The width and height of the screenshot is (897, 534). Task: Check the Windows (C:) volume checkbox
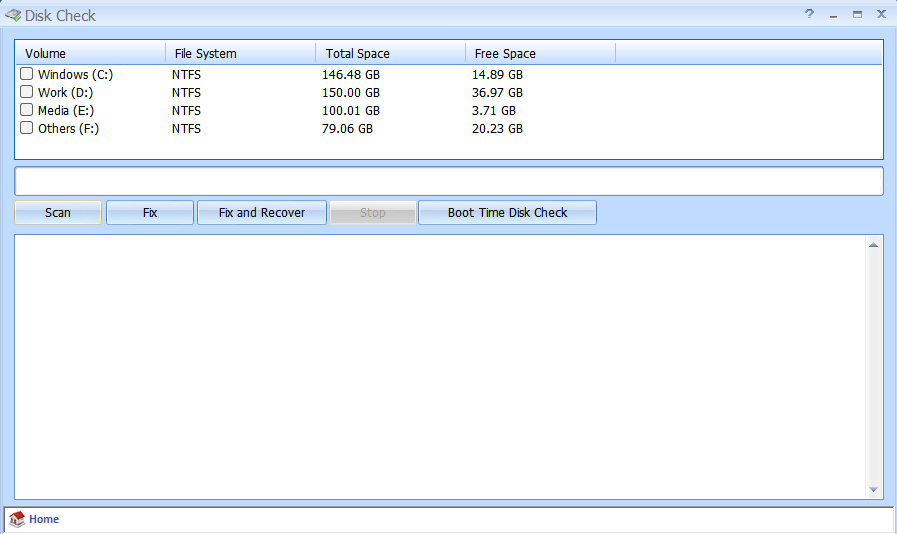[x=27, y=74]
